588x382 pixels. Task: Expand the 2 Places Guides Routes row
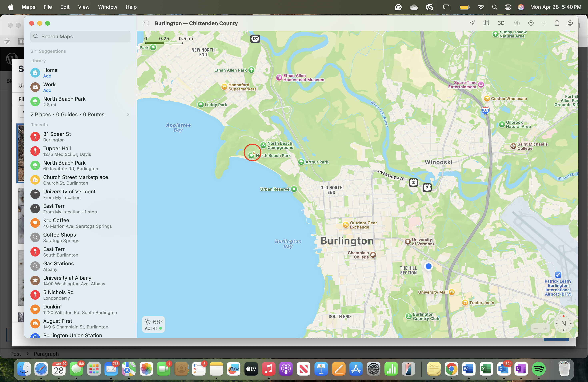(80, 114)
